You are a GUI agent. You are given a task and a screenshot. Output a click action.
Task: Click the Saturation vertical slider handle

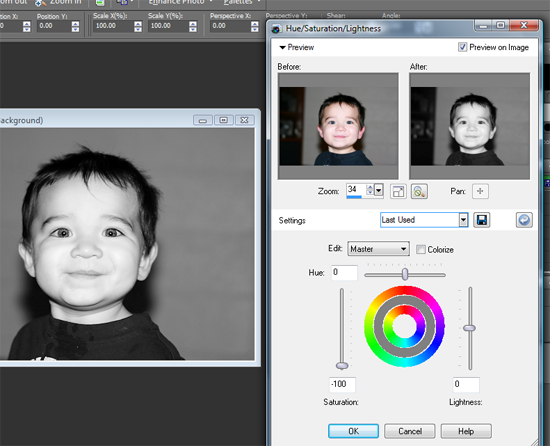pyautogui.click(x=342, y=366)
